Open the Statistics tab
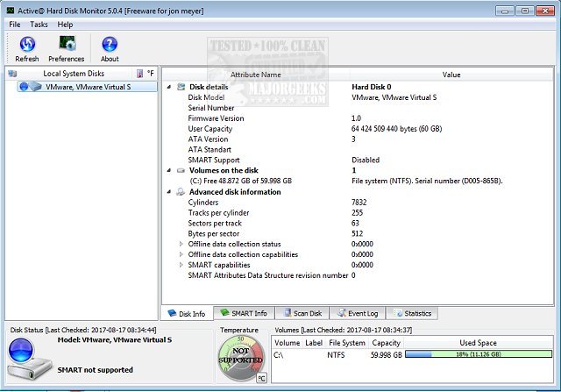 [412, 313]
